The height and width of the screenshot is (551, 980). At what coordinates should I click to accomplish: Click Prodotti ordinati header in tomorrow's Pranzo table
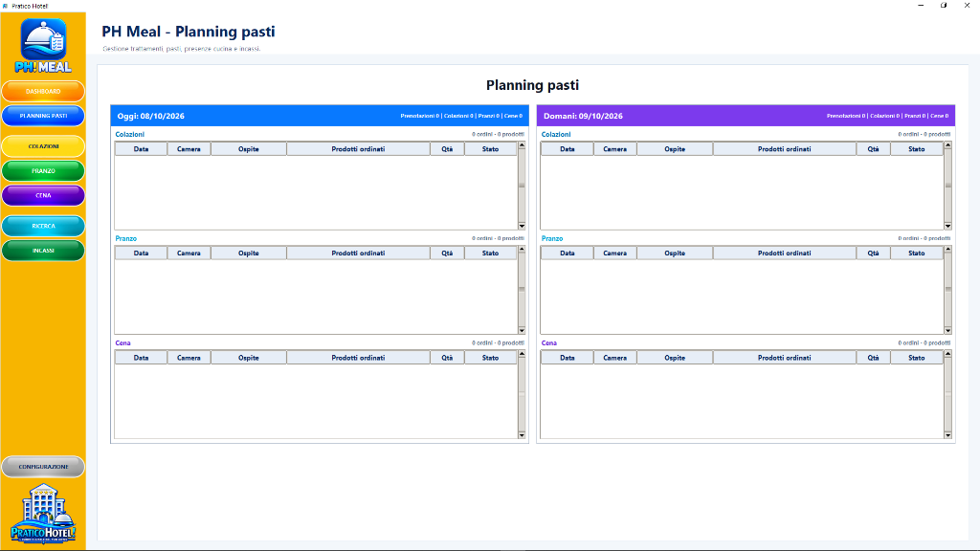tap(785, 253)
